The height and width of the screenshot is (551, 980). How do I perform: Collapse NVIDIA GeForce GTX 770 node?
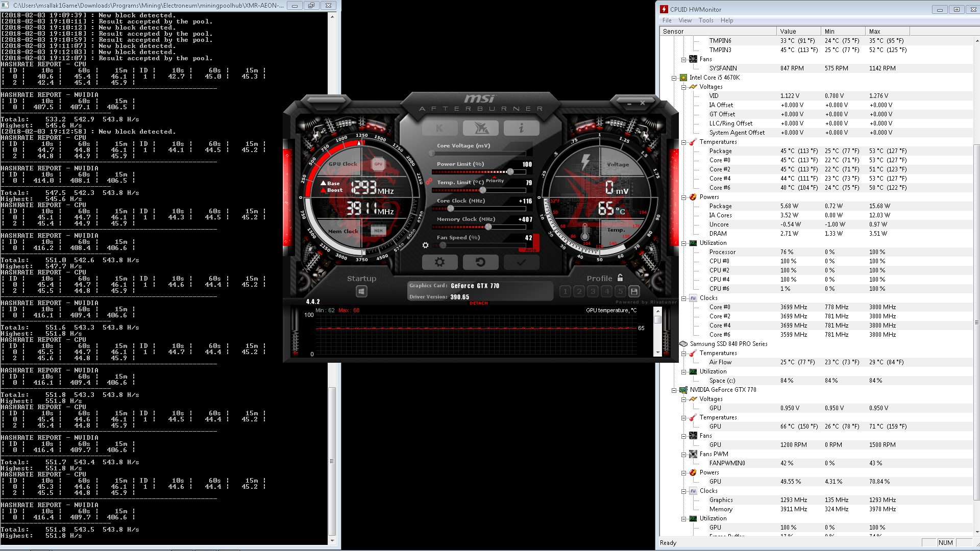[x=674, y=390]
